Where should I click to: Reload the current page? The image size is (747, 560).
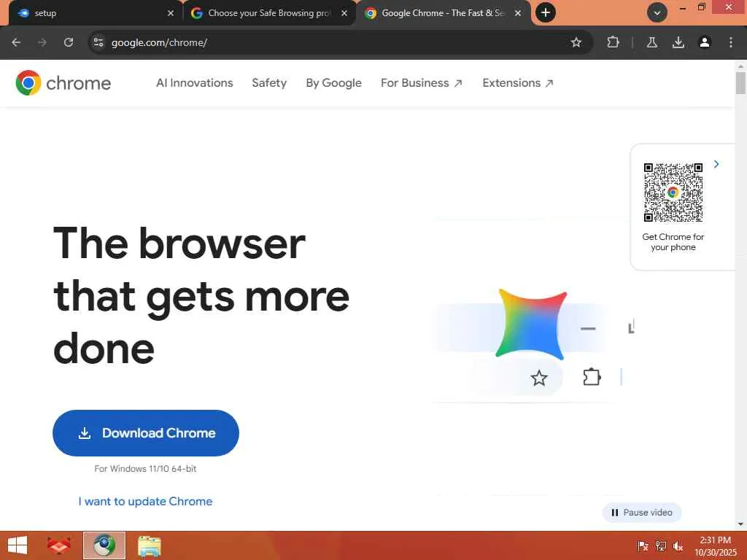(x=69, y=42)
